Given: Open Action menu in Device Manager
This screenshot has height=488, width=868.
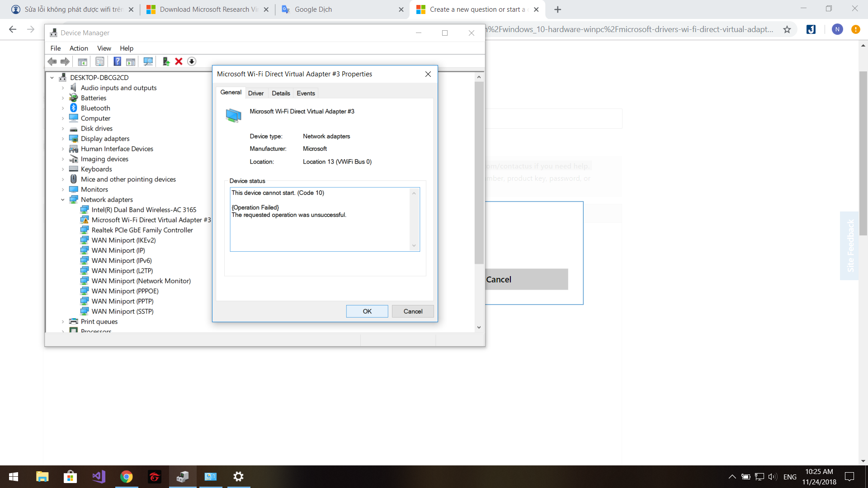Looking at the screenshot, I should [79, 48].
